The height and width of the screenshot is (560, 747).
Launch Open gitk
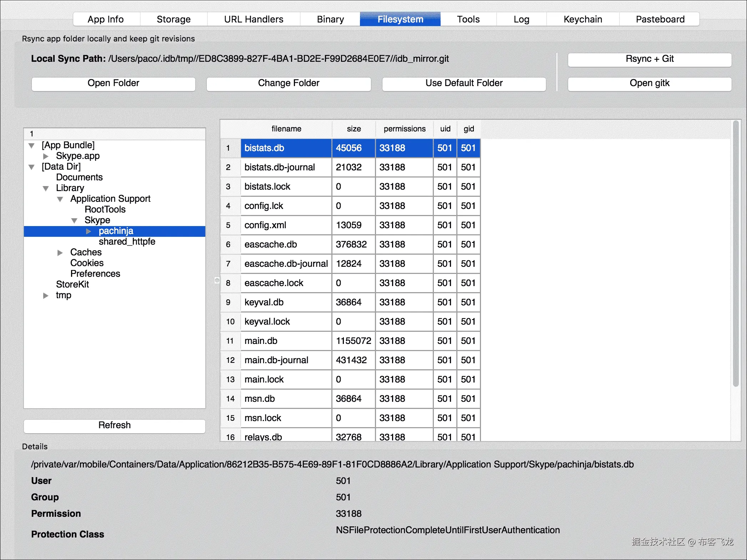(x=650, y=84)
